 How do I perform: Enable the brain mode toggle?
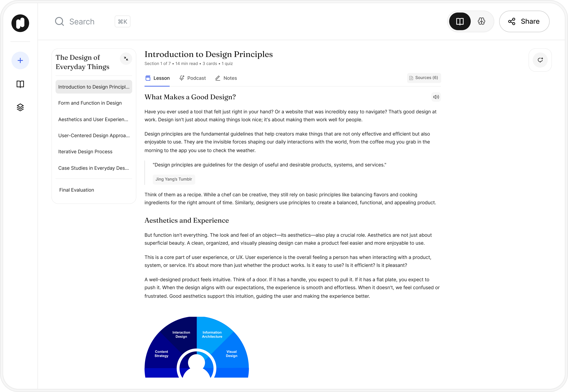481,21
